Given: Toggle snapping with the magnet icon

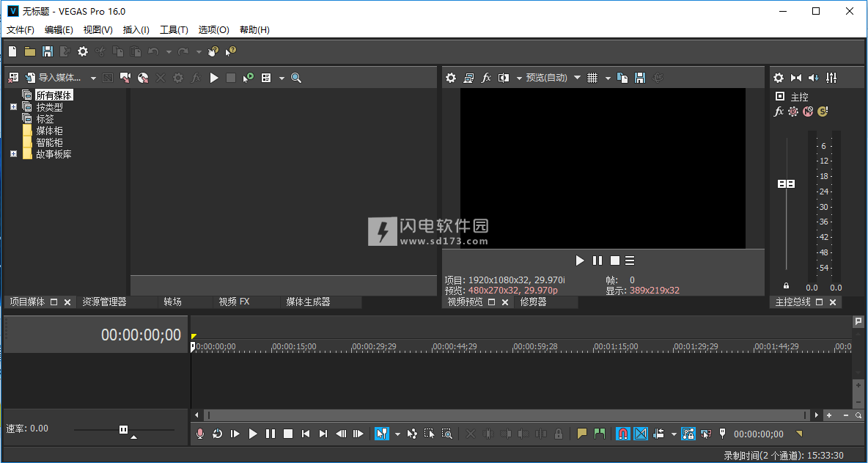Looking at the screenshot, I should [622, 434].
